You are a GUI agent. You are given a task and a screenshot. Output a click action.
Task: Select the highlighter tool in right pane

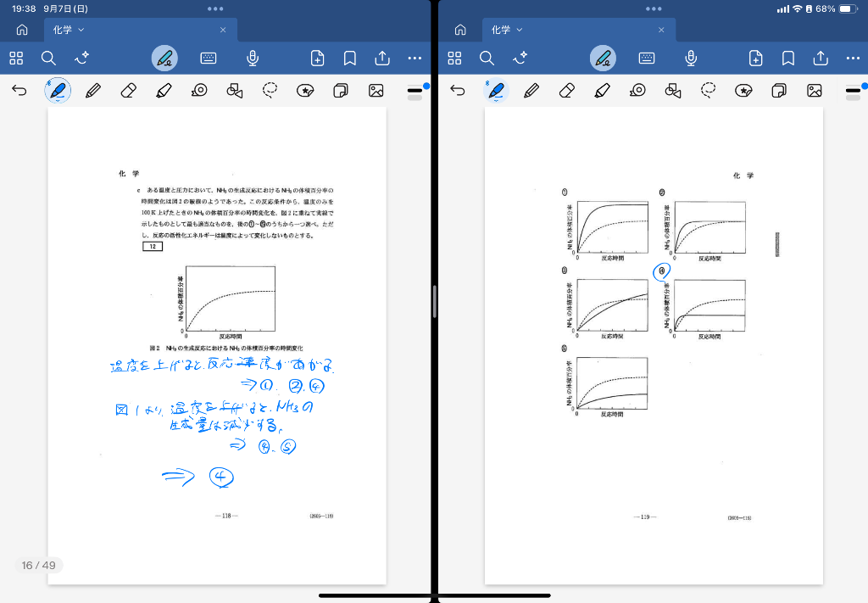click(603, 91)
